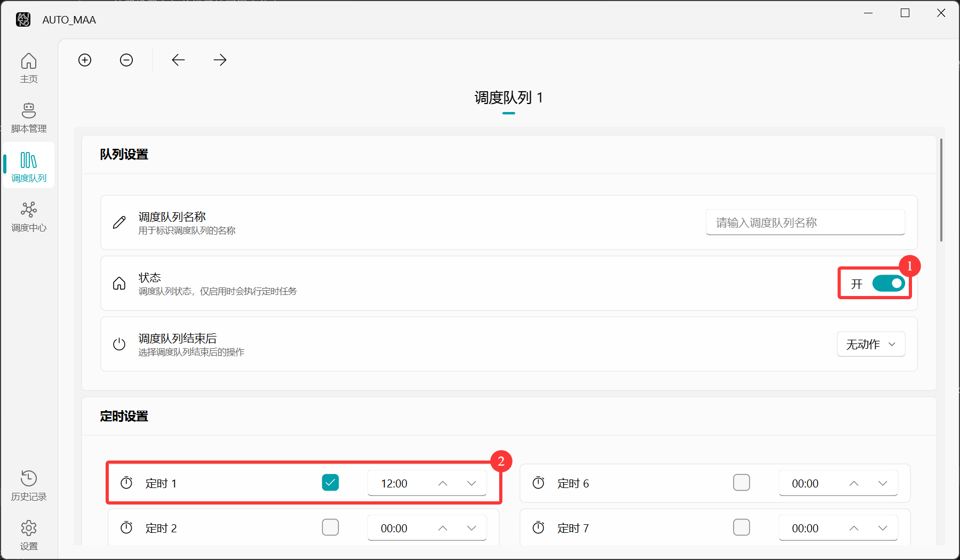Click the remove queue minus icon
The width and height of the screenshot is (960, 560).
126,60
